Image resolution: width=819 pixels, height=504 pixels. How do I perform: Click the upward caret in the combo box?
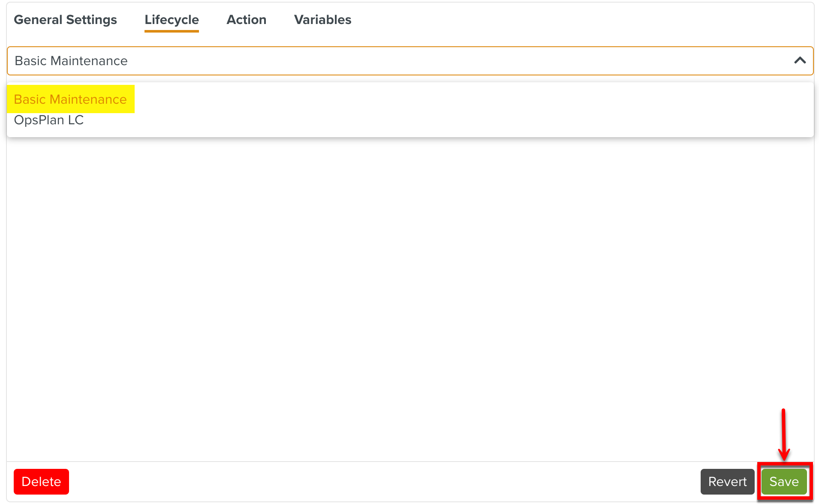point(800,60)
